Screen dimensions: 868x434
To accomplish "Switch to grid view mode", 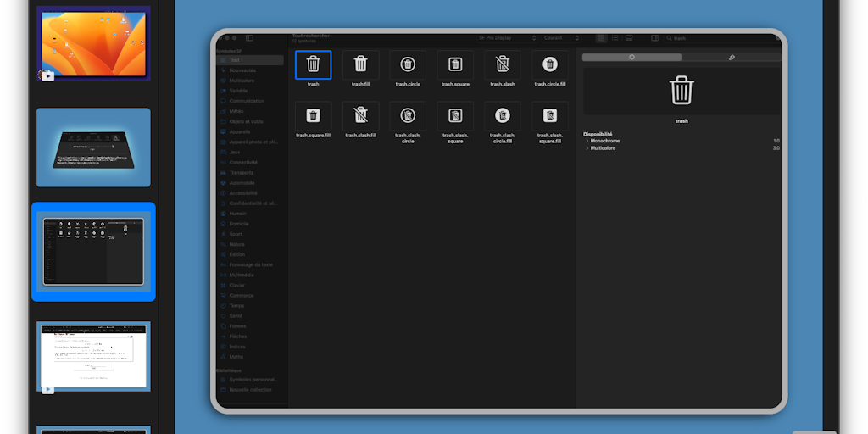I will pyautogui.click(x=602, y=38).
